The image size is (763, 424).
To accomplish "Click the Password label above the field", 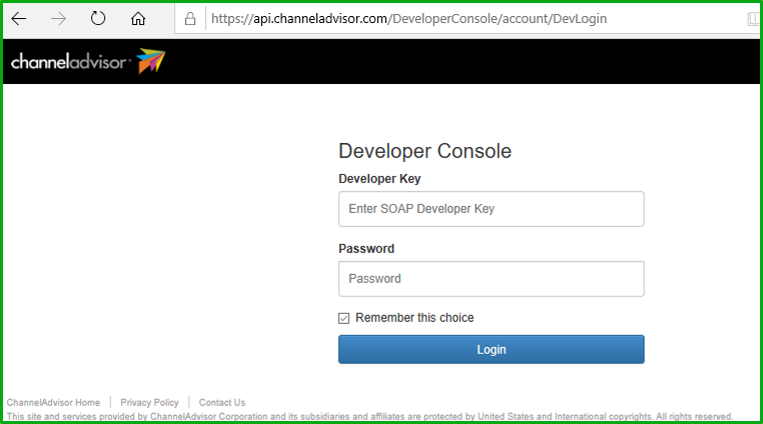I will coord(366,249).
